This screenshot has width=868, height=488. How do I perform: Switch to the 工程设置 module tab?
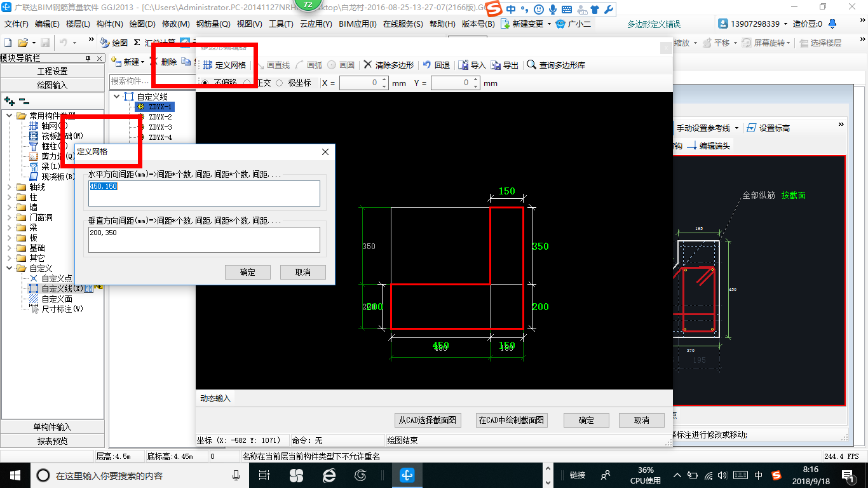click(x=52, y=71)
